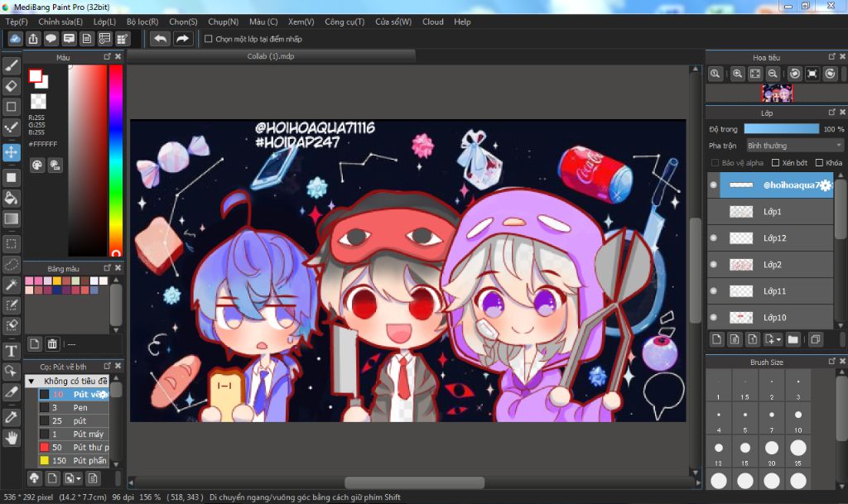Viewport: 848px width, 504px height.
Task: Click the Undo arrow in toolbar
Action: [160, 39]
